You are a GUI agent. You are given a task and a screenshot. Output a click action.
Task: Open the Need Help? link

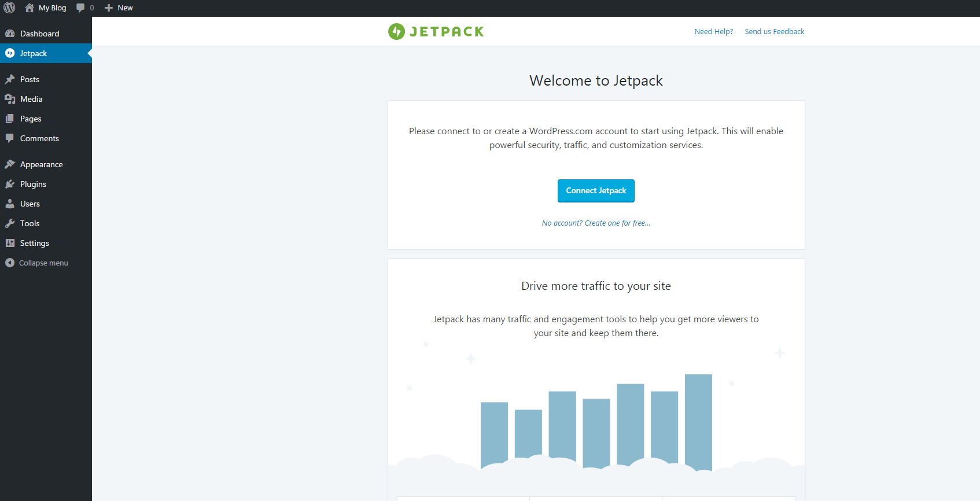(x=713, y=31)
